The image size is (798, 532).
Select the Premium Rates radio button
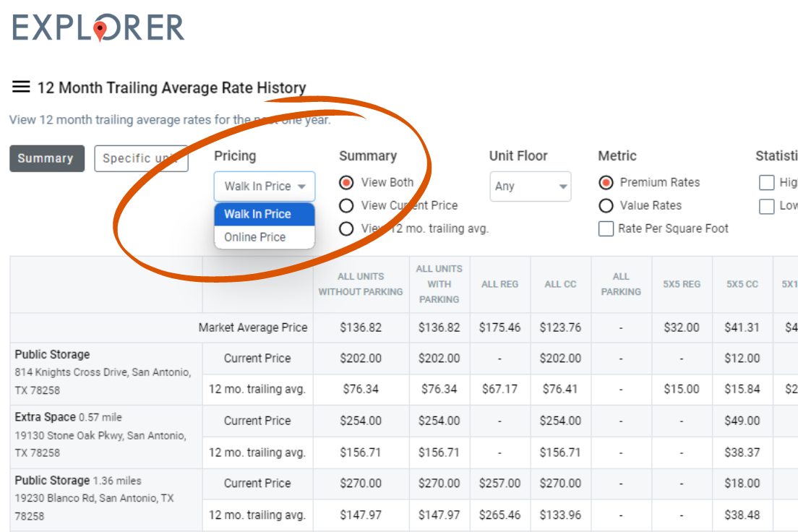[606, 182]
